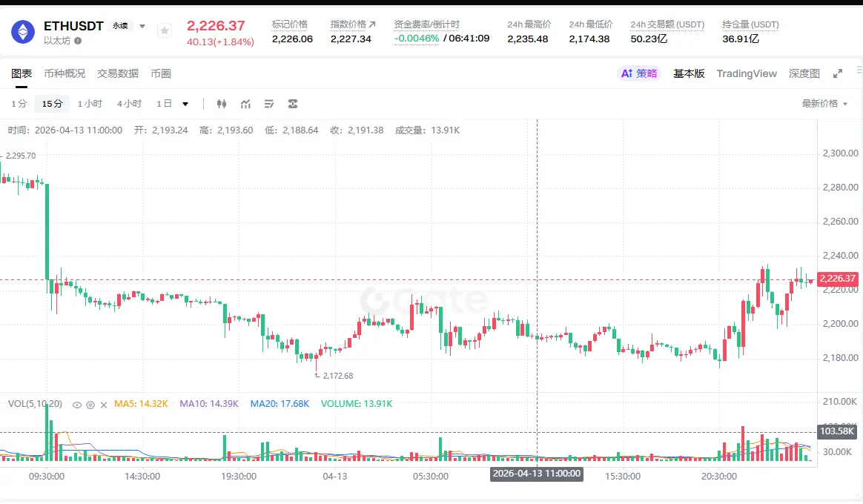The width and height of the screenshot is (863, 504).
Task: Click the 09:30:00 time axis label
Action: click(x=46, y=477)
